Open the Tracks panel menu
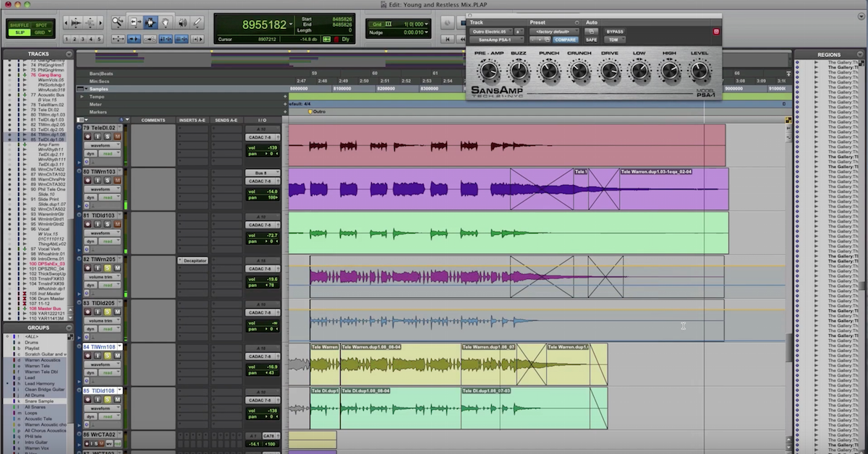 (x=69, y=53)
